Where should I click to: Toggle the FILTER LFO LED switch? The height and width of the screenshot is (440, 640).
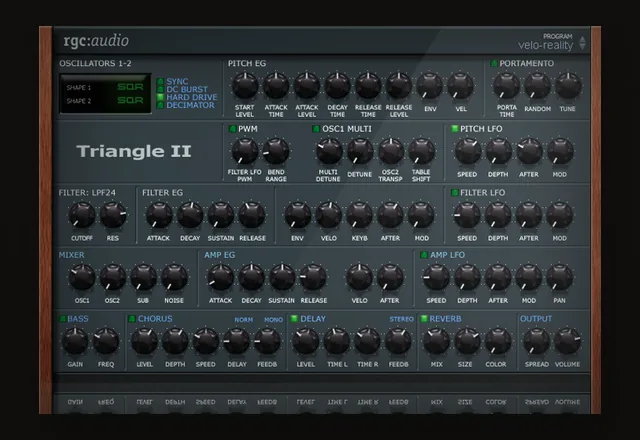tap(454, 193)
